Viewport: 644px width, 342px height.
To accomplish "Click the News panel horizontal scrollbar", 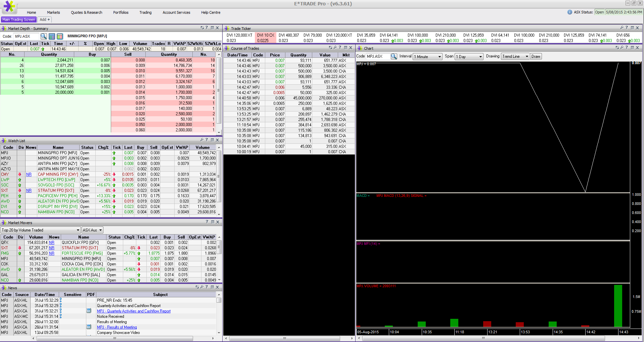I will 114,338.
